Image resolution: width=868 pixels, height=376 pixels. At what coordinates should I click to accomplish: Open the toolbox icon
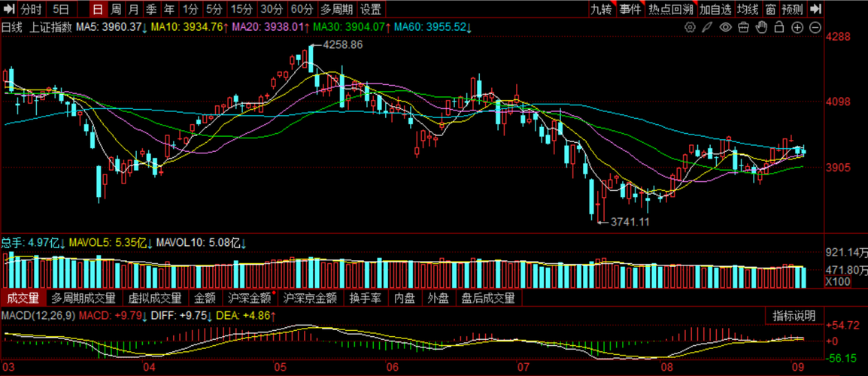pyautogui.click(x=744, y=27)
